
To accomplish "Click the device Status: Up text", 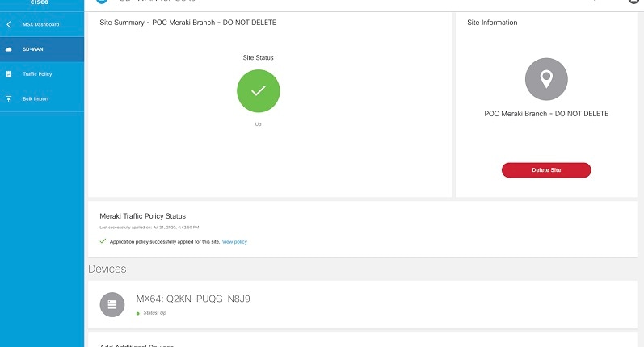I will tap(155, 313).
